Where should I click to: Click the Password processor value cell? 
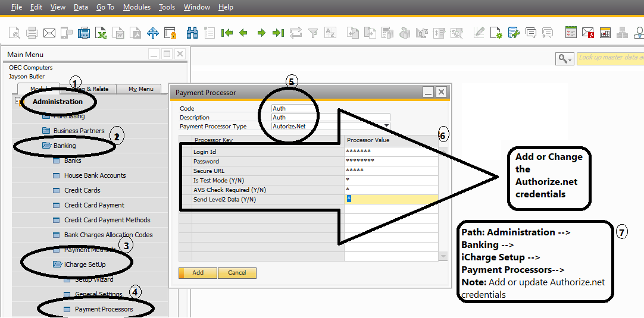point(391,161)
